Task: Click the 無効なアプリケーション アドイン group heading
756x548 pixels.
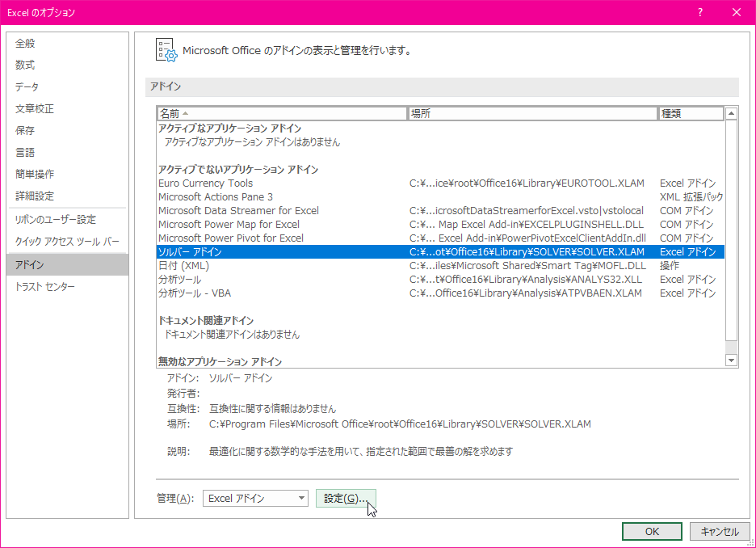Action: (220, 362)
